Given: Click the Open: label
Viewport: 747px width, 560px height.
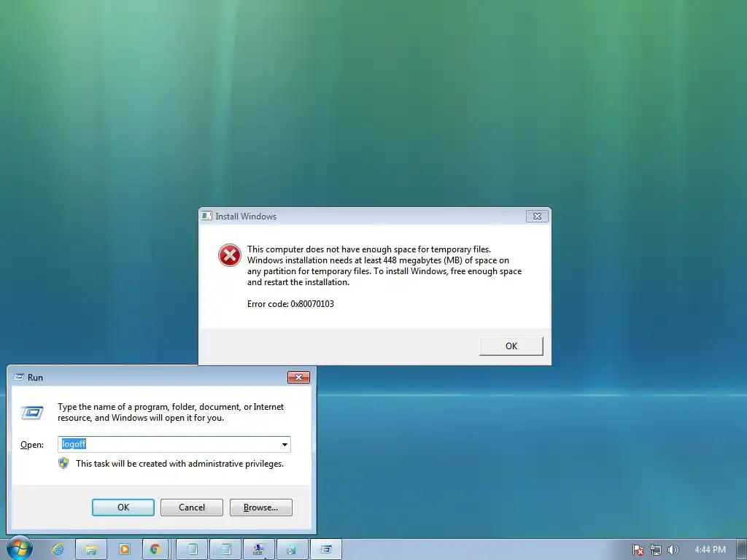Looking at the screenshot, I should [32, 445].
